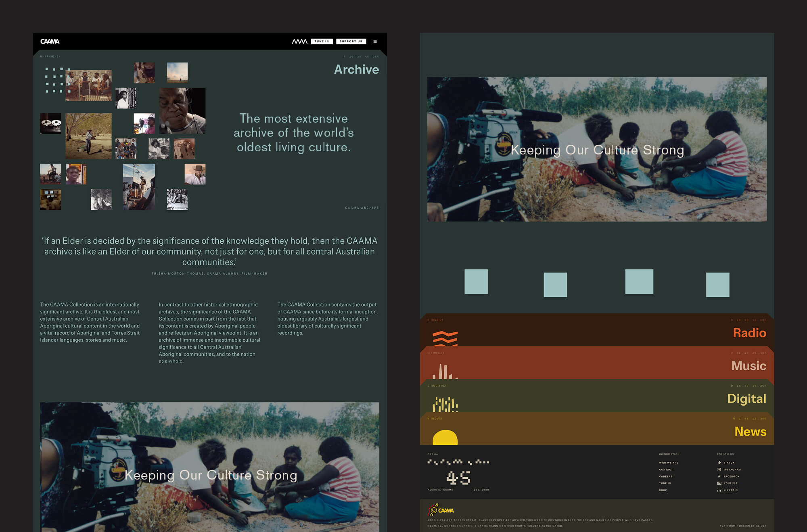Click the 'EST. 1980' footer text

point(481,490)
